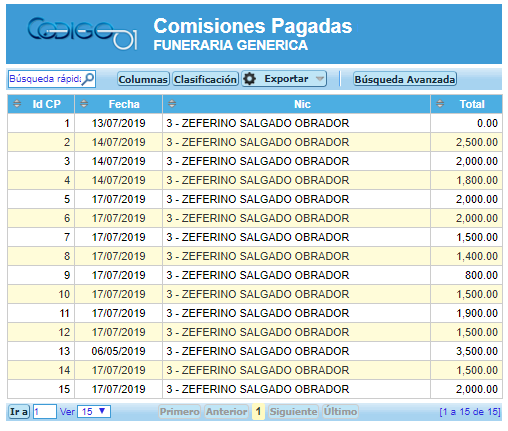Viewport: 508px width, 431px height.
Task: Click the Ir a button
Action: click(19, 412)
